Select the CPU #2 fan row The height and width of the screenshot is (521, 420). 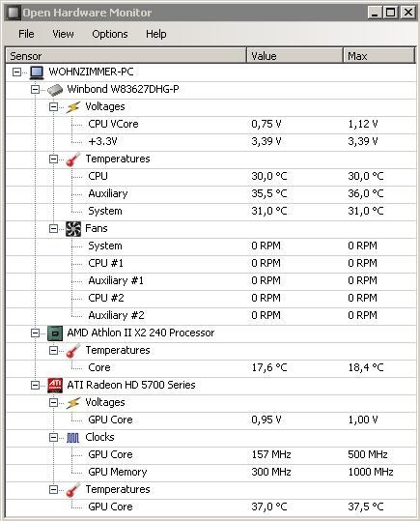click(210, 298)
